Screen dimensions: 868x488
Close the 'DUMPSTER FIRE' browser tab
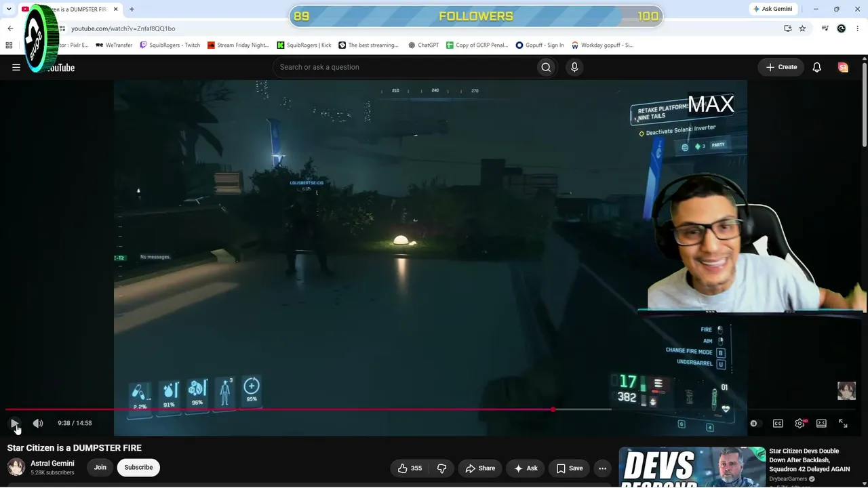point(115,9)
